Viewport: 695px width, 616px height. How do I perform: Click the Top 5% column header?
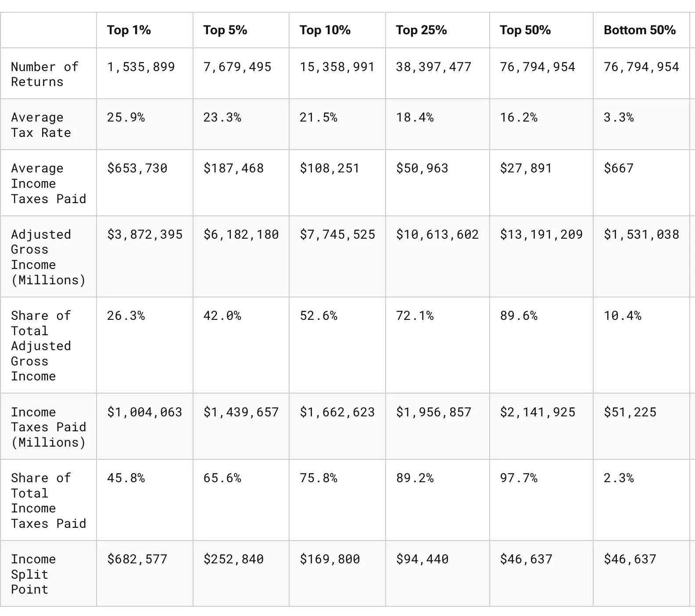click(x=225, y=30)
